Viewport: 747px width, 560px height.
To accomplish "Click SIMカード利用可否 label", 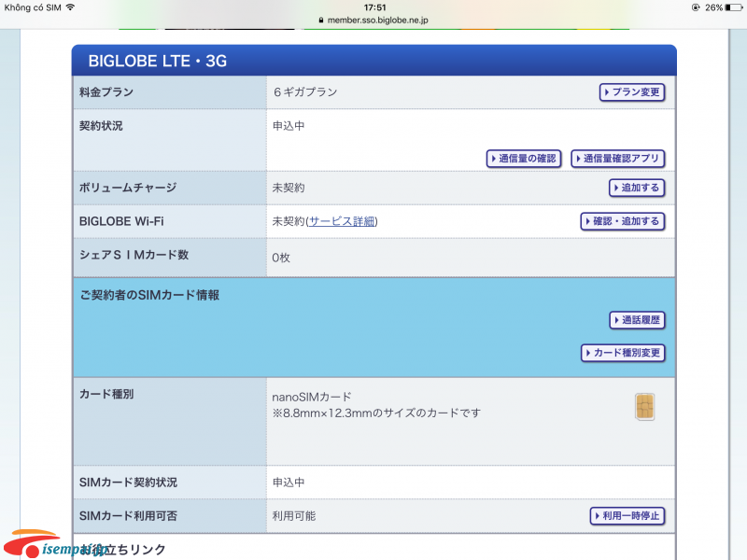I will [x=128, y=516].
